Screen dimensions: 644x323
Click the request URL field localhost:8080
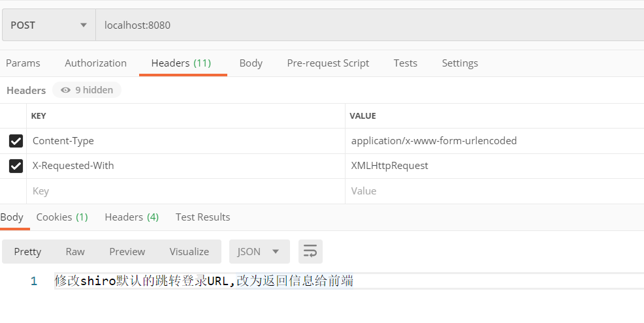370,25
